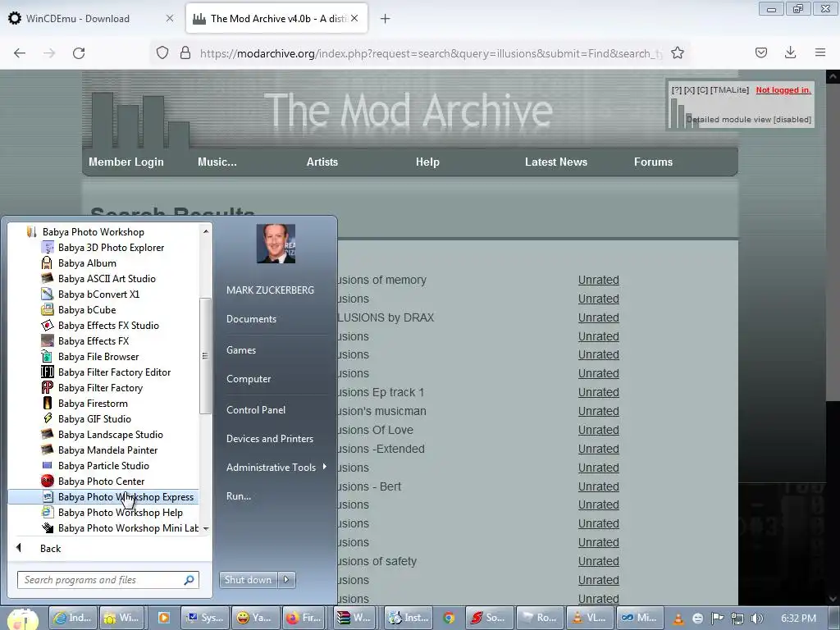Expand the Shut down options arrow

click(286, 580)
